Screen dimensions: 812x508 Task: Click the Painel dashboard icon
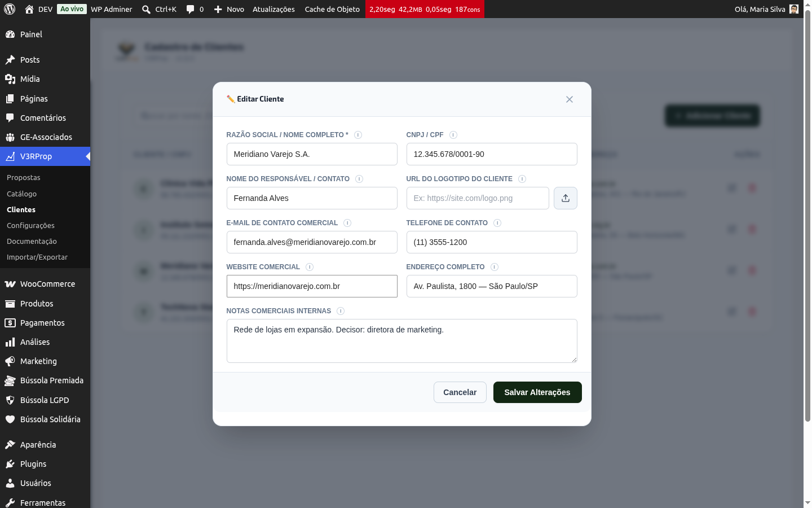[10, 34]
